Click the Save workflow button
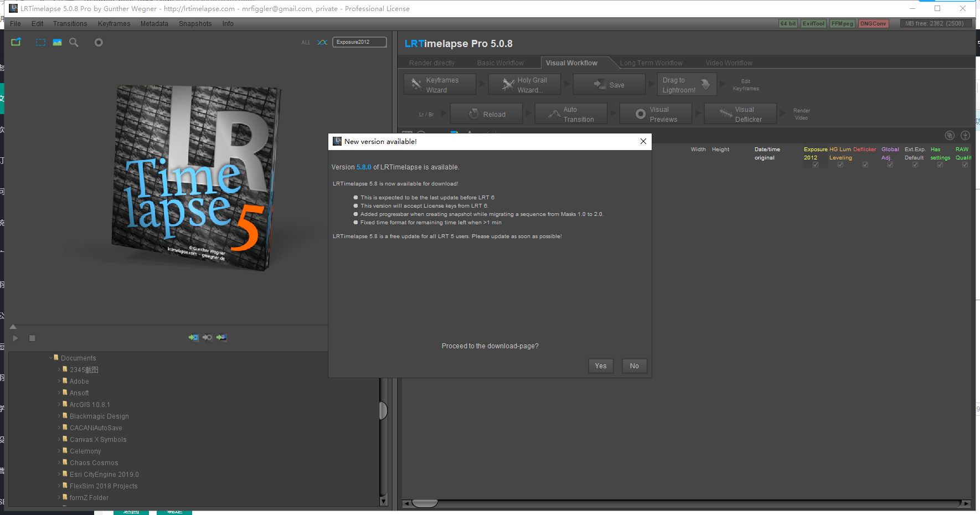 609,85
